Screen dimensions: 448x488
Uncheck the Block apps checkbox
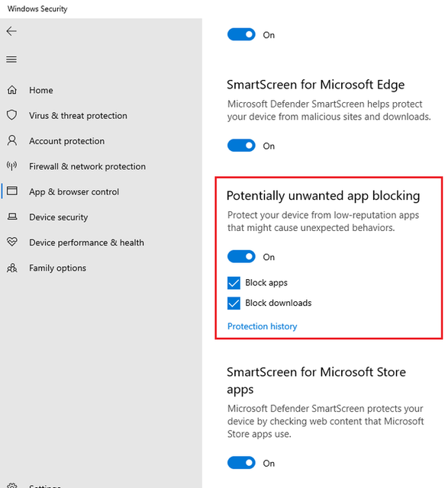point(234,283)
